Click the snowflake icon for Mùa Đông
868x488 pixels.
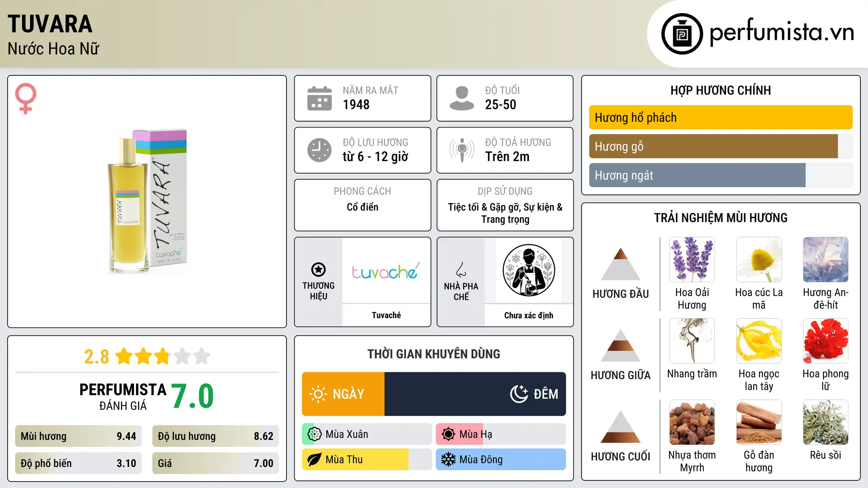pyautogui.click(x=448, y=460)
